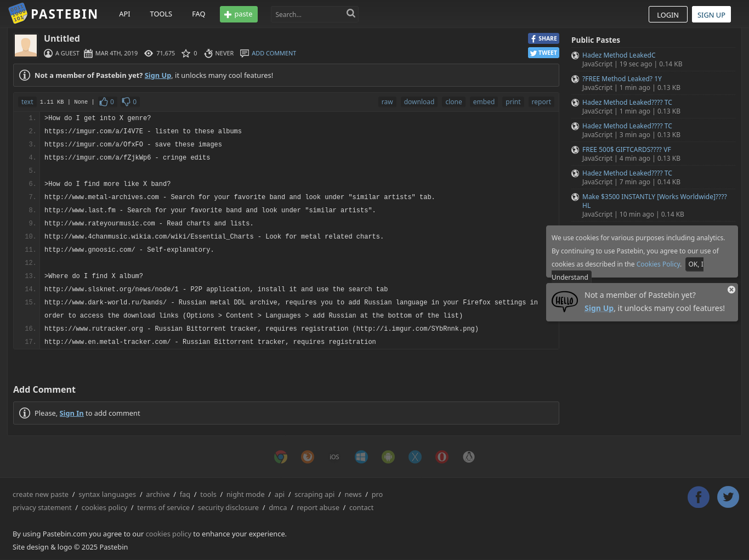Viewport: 749px width, 560px height.
Task: Click the night mode footer link
Action: (x=245, y=494)
